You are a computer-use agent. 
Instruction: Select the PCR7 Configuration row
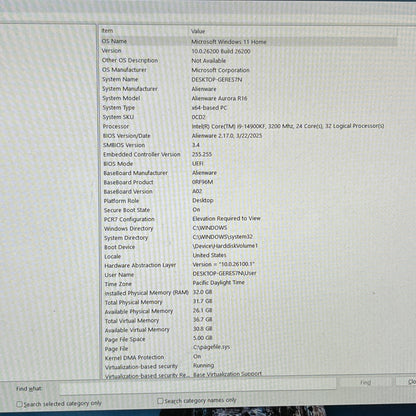click(248, 219)
